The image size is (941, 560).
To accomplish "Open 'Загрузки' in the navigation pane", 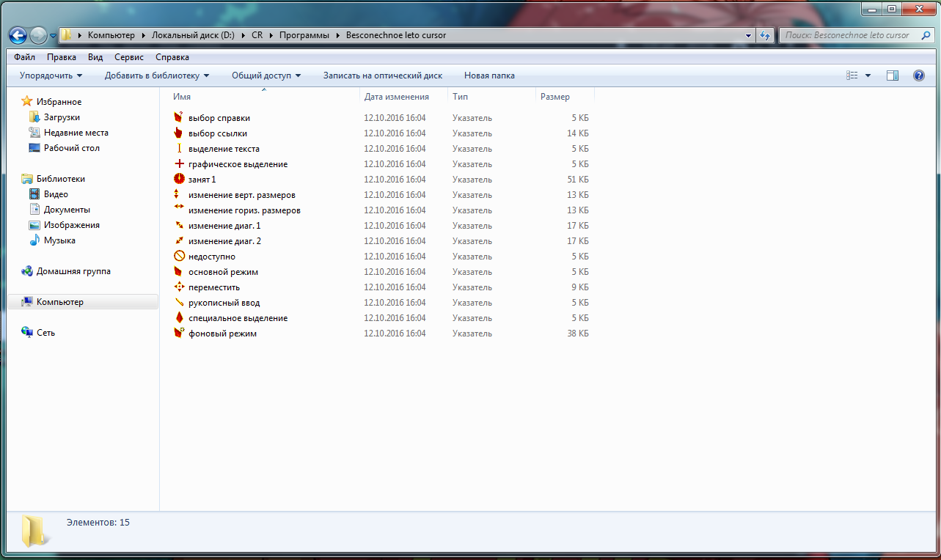I will pos(62,117).
